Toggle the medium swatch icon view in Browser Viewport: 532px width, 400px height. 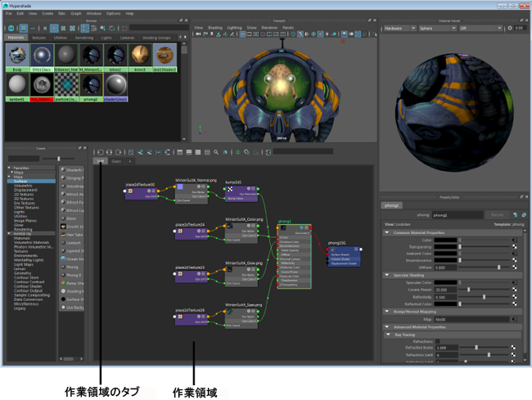54,29
